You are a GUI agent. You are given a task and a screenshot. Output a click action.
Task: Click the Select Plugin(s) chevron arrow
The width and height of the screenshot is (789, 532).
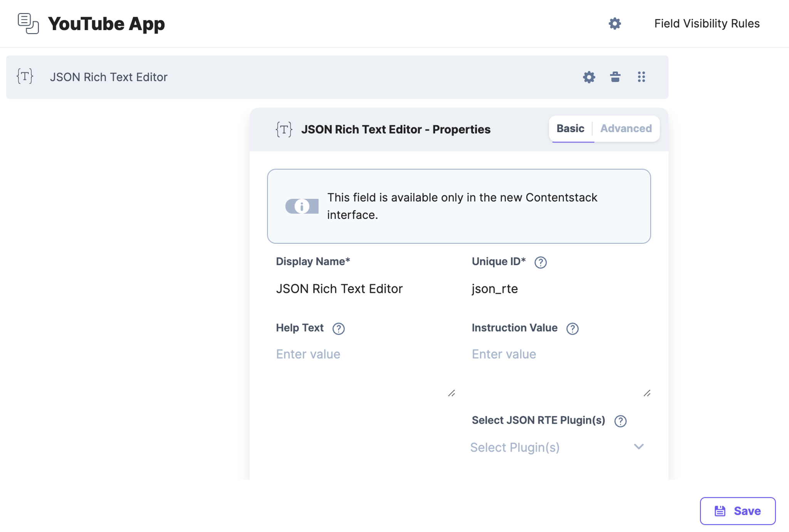coord(638,447)
